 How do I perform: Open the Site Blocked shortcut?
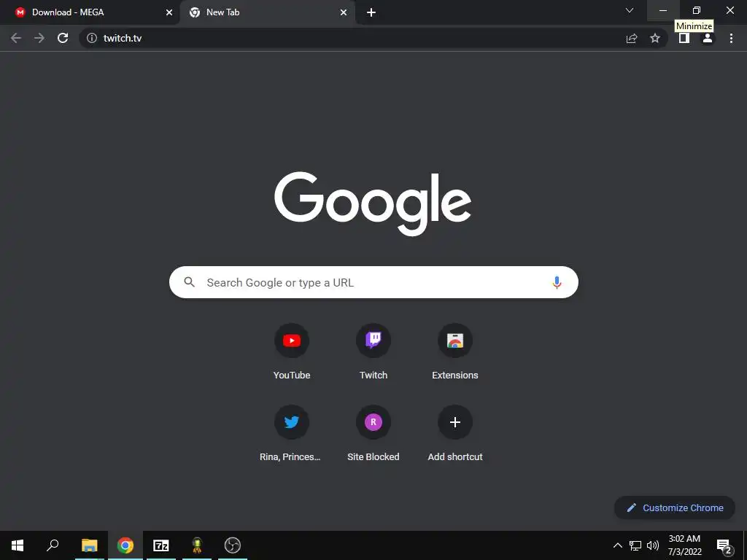point(373,433)
